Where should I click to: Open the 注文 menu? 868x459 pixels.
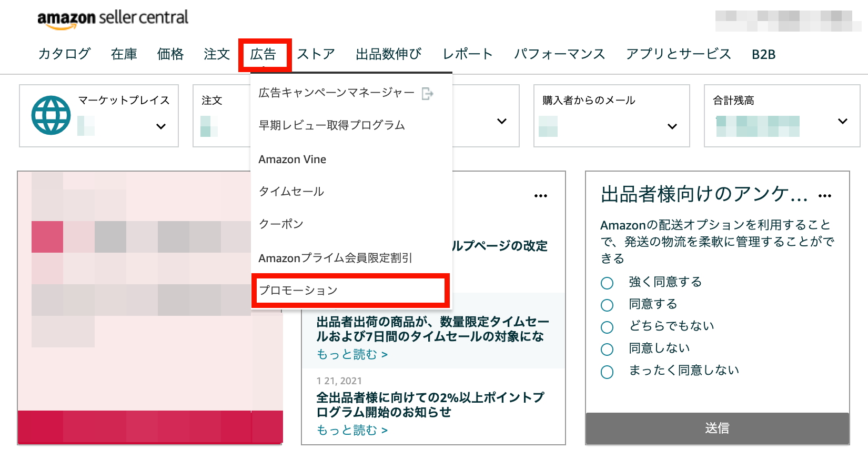[x=217, y=54]
